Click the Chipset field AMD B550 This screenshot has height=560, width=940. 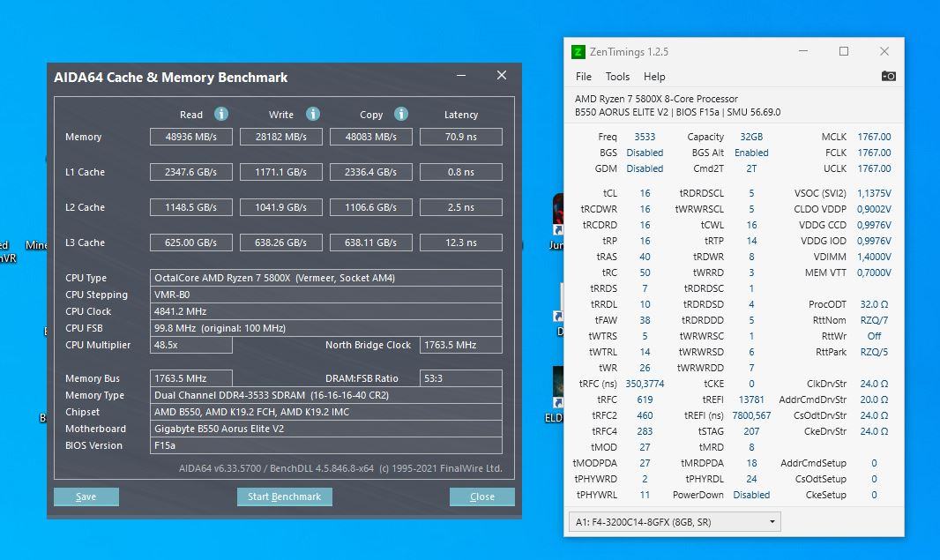(326, 412)
